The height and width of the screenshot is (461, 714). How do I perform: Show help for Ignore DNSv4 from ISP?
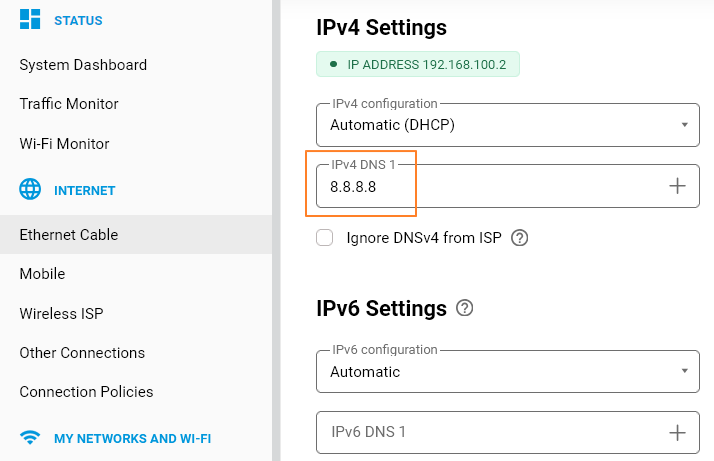(519, 238)
